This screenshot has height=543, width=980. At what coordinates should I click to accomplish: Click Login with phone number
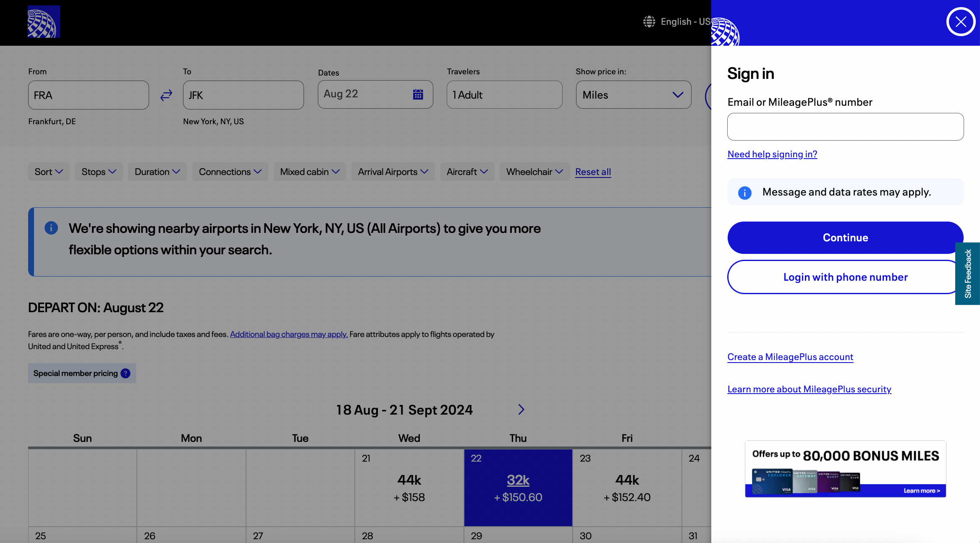845,277
